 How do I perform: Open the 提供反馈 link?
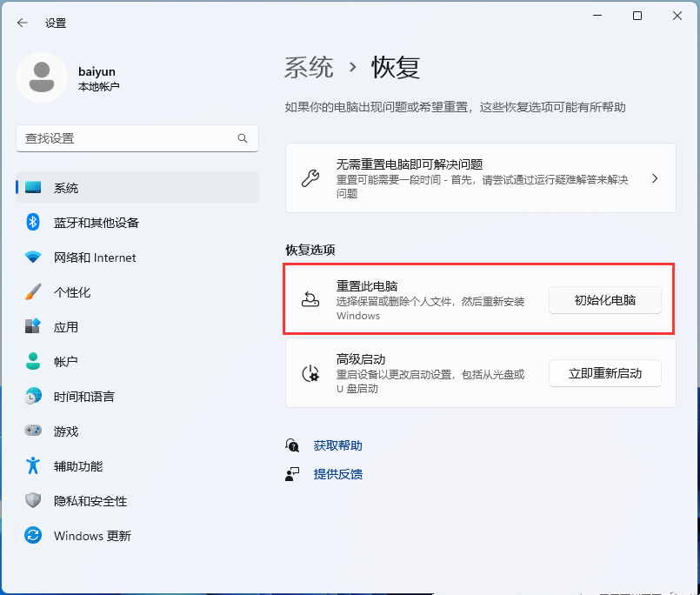pyautogui.click(x=338, y=474)
